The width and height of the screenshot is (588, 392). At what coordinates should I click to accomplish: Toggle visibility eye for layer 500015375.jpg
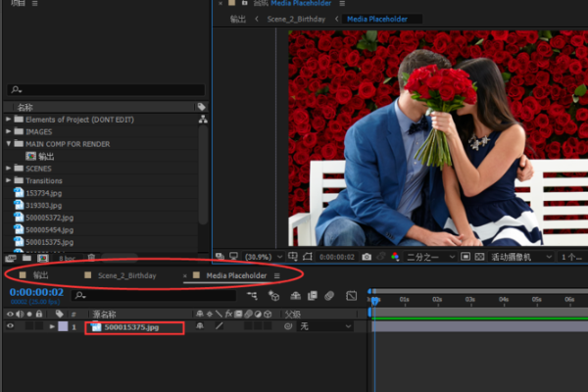(11, 326)
